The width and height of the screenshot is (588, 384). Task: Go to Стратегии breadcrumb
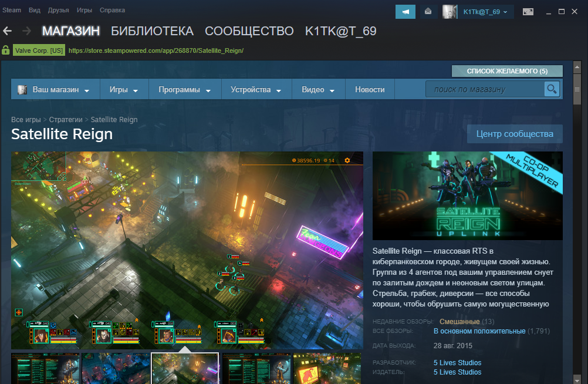pyautogui.click(x=66, y=119)
